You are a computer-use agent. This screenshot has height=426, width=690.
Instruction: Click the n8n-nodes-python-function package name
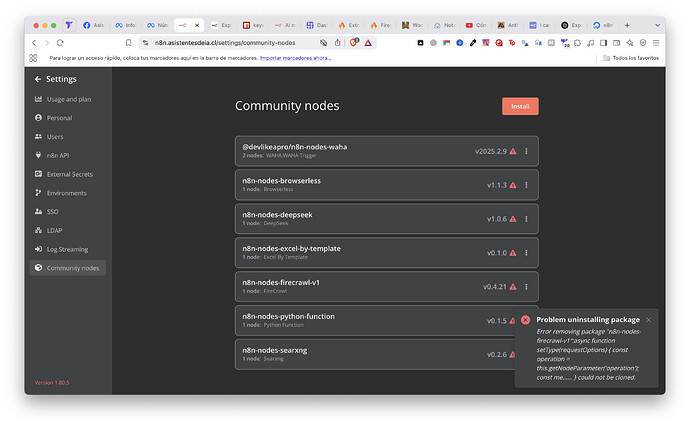click(x=288, y=316)
